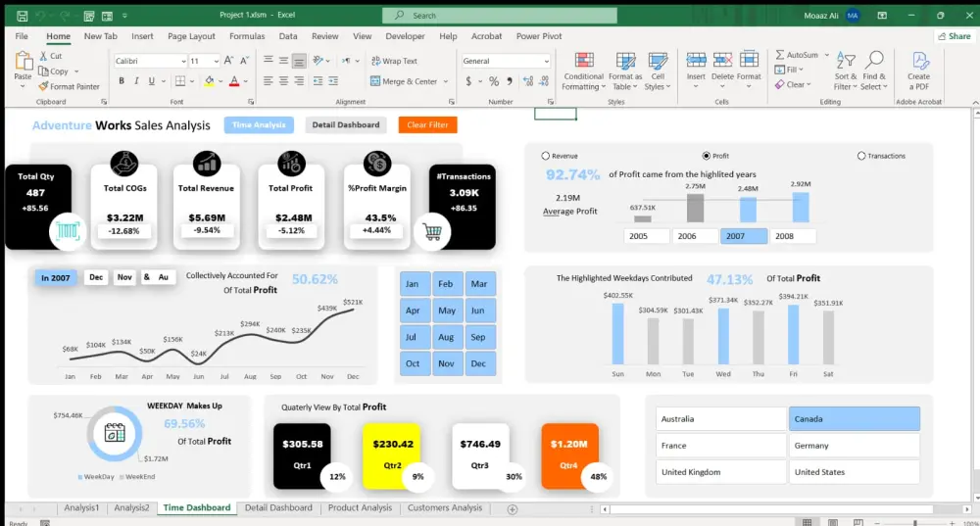Open the font name Calibri dropdown

pos(183,62)
